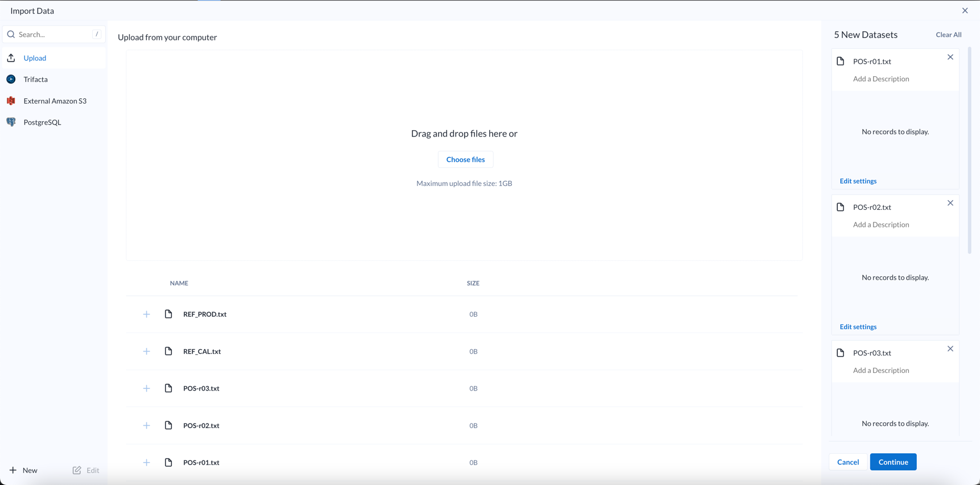Click the search magnifier icon

(x=11, y=35)
